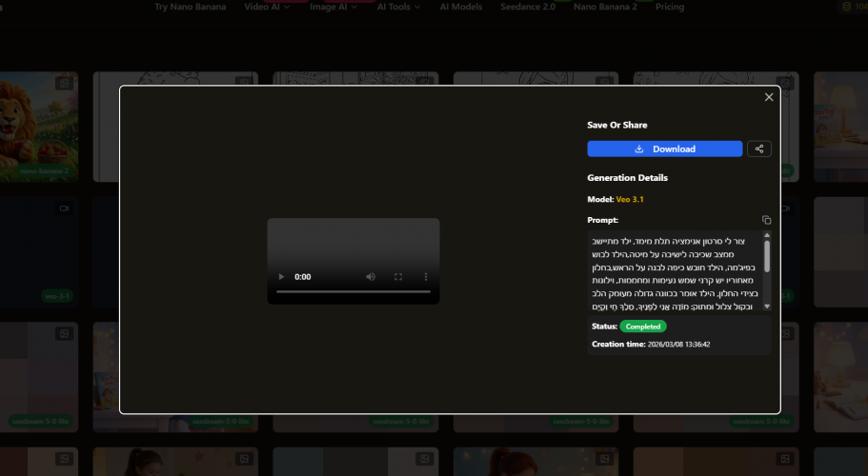This screenshot has width=868, height=476.
Task: Download the generated video
Action: (x=664, y=149)
